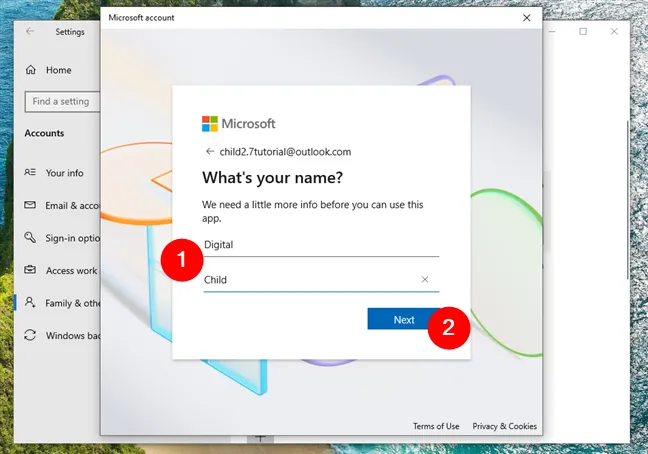648x454 pixels.
Task: Click the Settings window title text
Action: (x=70, y=32)
